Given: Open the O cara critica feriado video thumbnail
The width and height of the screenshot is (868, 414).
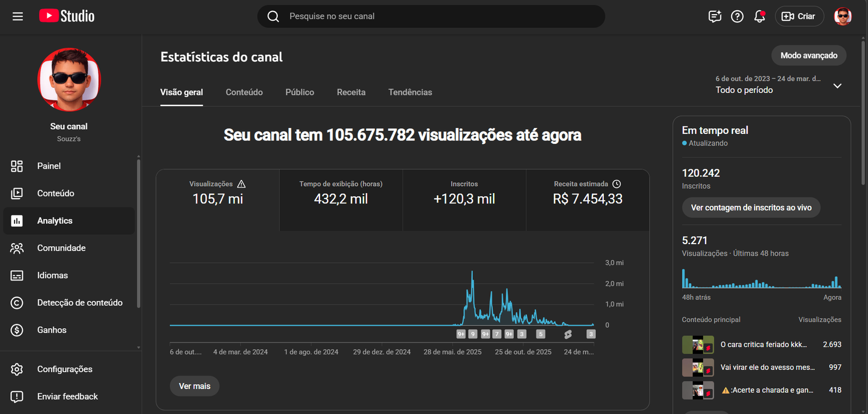Looking at the screenshot, I should tap(698, 345).
